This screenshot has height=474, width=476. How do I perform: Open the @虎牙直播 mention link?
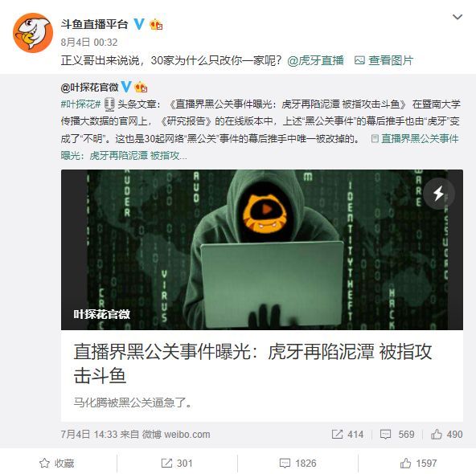[x=315, y=60]
